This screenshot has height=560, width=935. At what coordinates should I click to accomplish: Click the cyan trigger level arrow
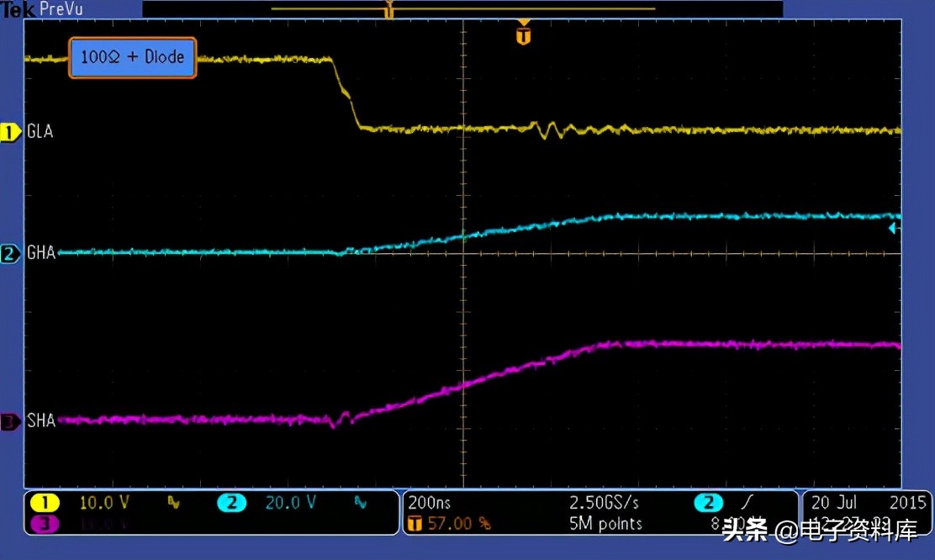[893, 228]
